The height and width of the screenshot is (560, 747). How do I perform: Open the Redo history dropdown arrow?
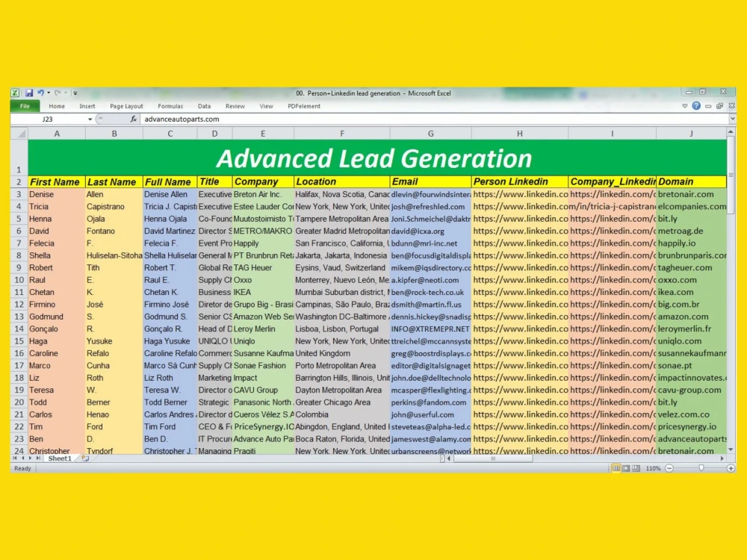tap(65, 93)
